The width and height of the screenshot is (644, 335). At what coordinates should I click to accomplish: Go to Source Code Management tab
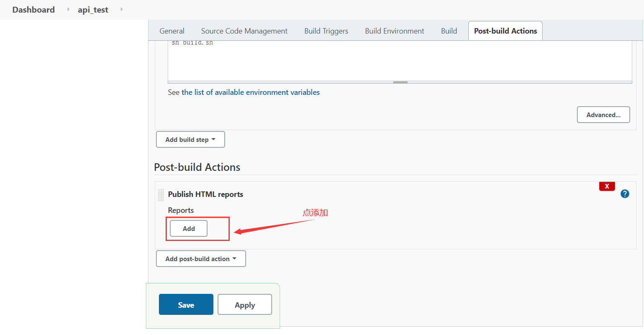tap(244, 31)
